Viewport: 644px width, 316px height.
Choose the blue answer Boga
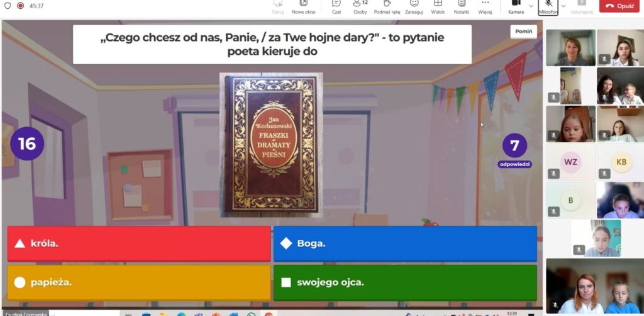(x=405, y=244)
